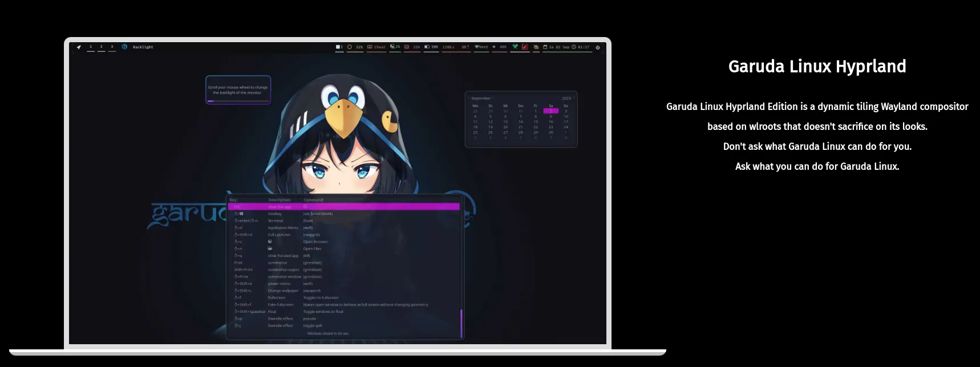Open the power button in the bar

point(598,47)
